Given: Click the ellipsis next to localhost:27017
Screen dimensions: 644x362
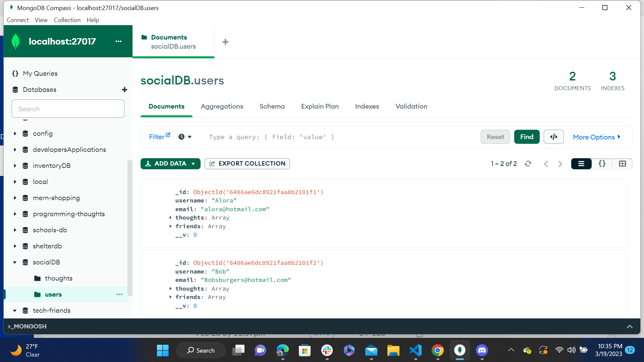Looking at the screenshot, I should [118, 41].
